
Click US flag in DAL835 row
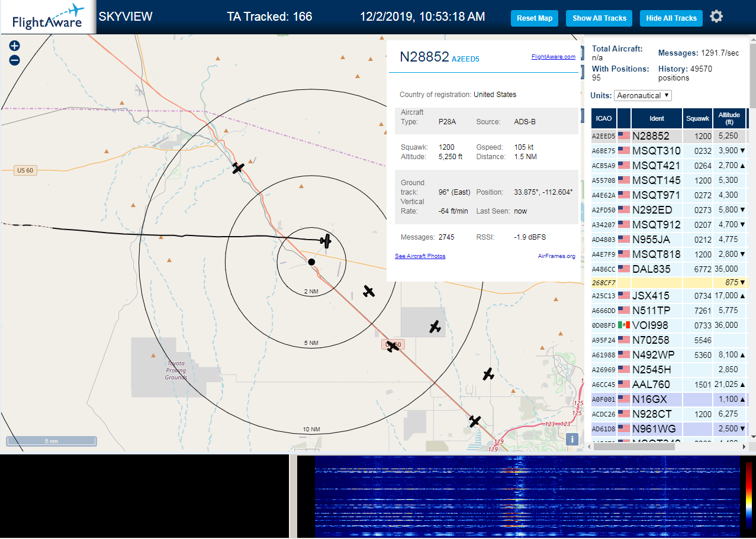click(624, 269)
